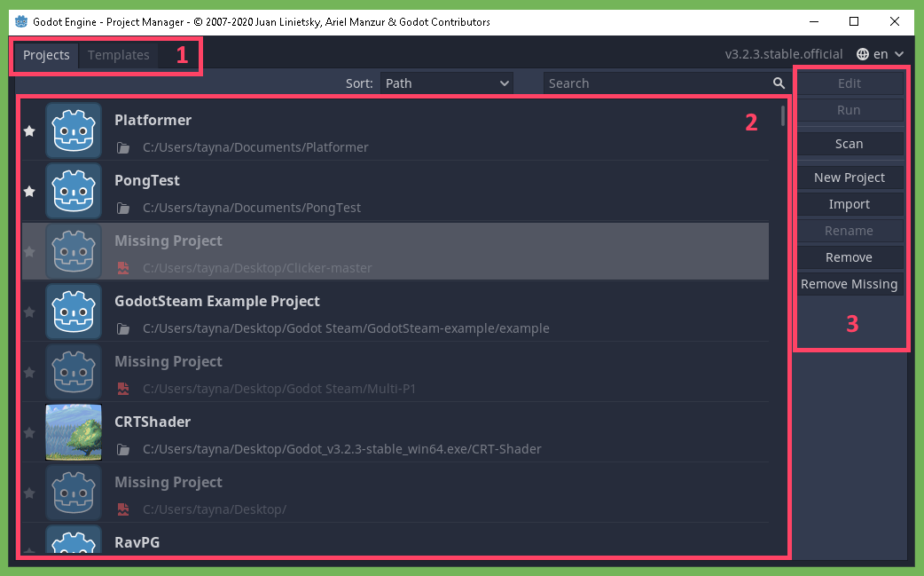The image size is (924, 576).
Task: Click path C:/Users/tayna/Desktop/Clicker-master
Action: (x=257, y=268)
